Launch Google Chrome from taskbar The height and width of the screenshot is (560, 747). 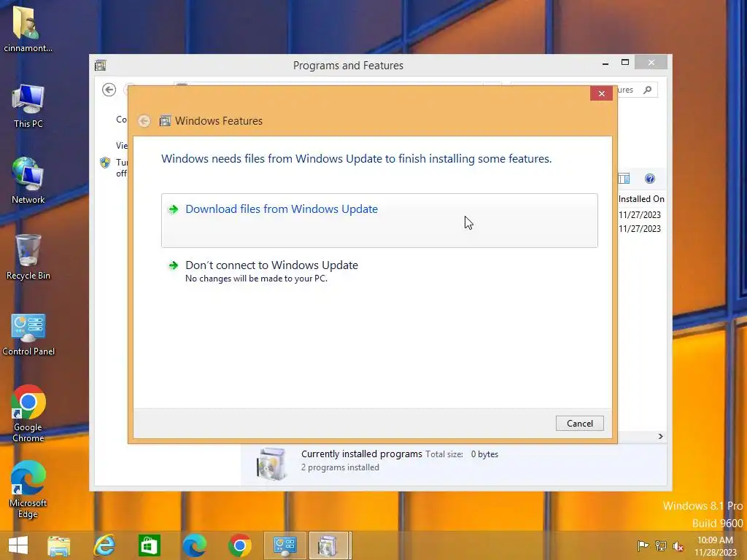239,545
